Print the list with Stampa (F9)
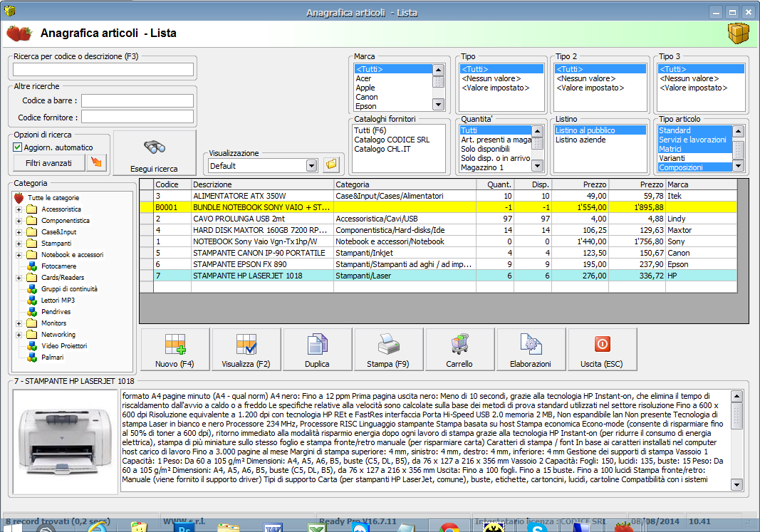The height and width of the screenshot is (532, 760). [x=388, y=350]
